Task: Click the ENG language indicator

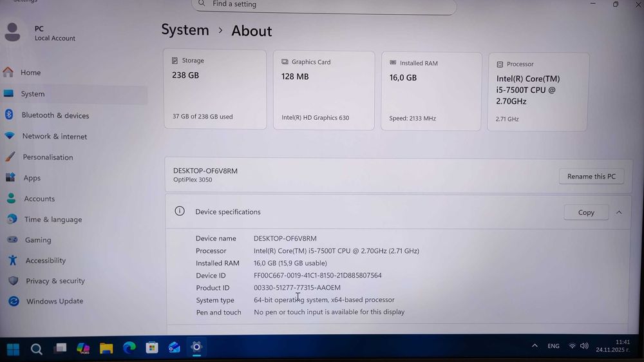Action: [x=553, y=346]
